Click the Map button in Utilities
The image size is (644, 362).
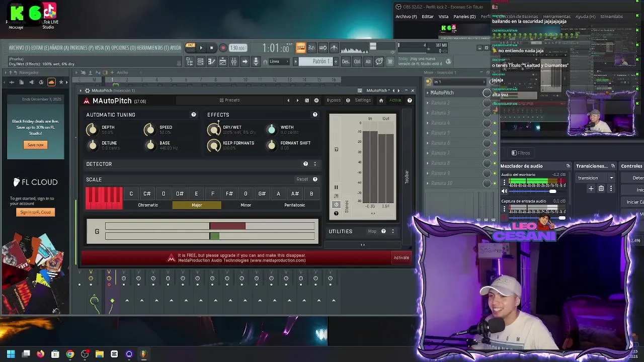[372, 231]
